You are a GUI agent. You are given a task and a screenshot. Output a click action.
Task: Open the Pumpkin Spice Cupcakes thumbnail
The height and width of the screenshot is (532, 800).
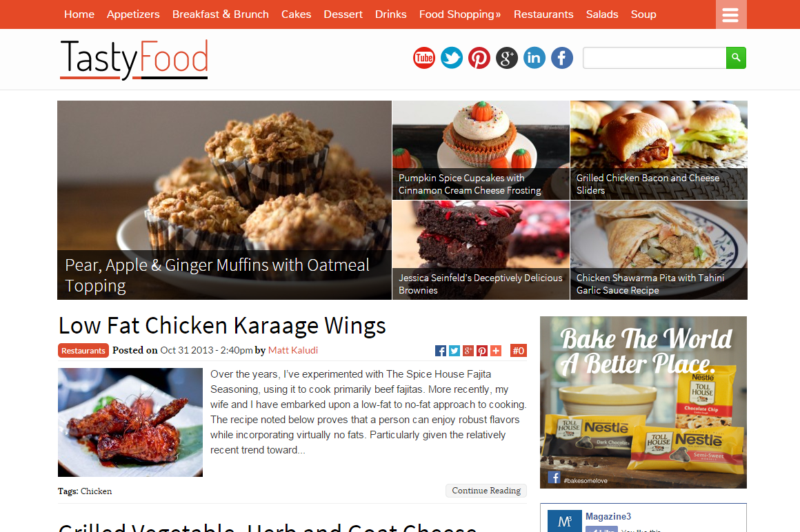tap(481, 150)
